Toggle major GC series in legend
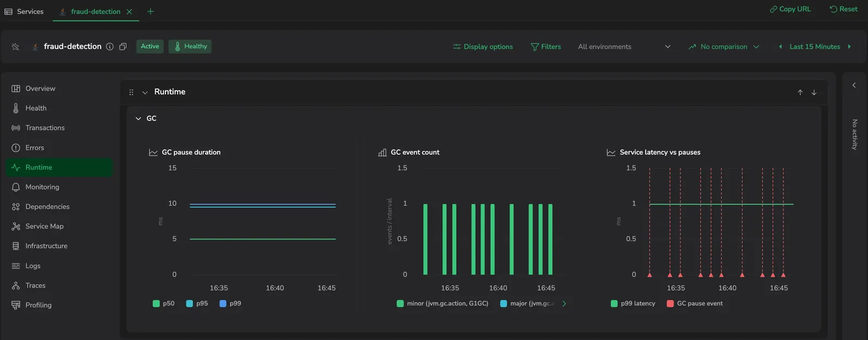868x340 pixels. coord(527,304)
